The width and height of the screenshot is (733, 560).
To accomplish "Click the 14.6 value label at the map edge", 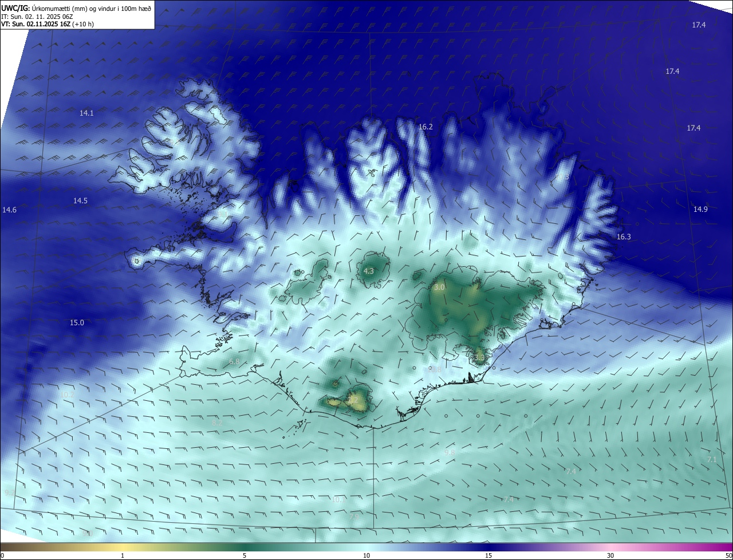I will (x=9, y=210).
